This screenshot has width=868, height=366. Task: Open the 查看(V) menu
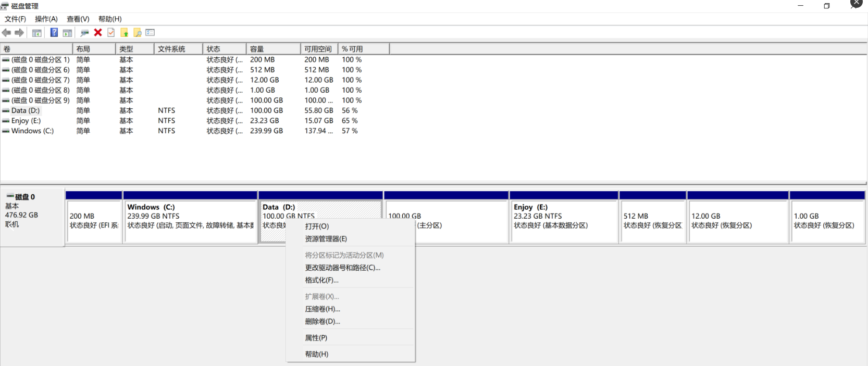tap(78, 19)
